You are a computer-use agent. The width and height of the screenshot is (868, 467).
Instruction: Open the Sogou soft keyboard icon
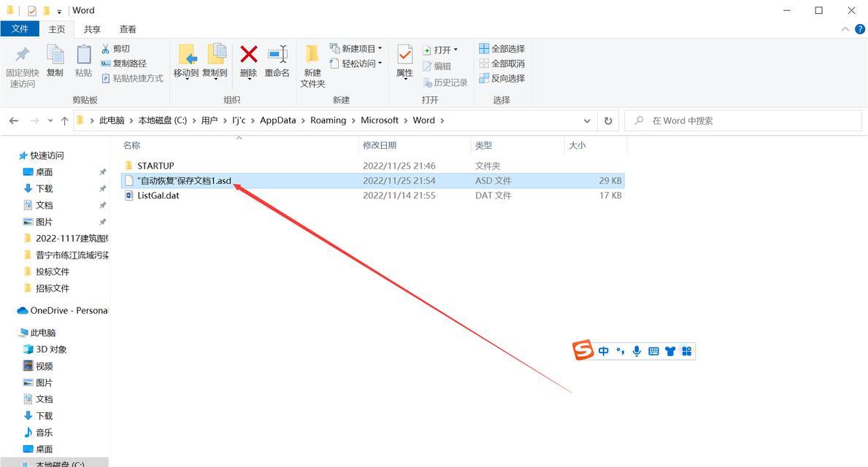click(653, 351)
